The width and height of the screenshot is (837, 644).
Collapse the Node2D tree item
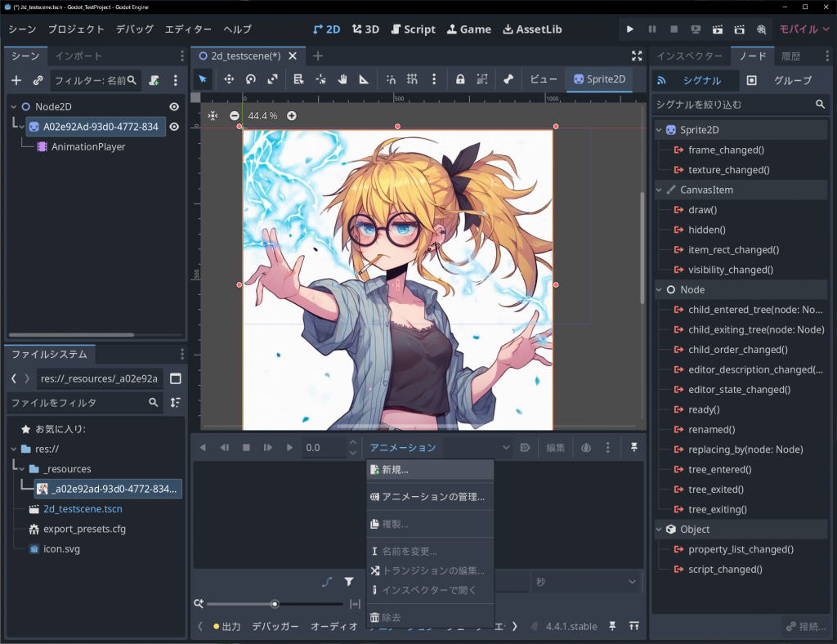point(14,107)
